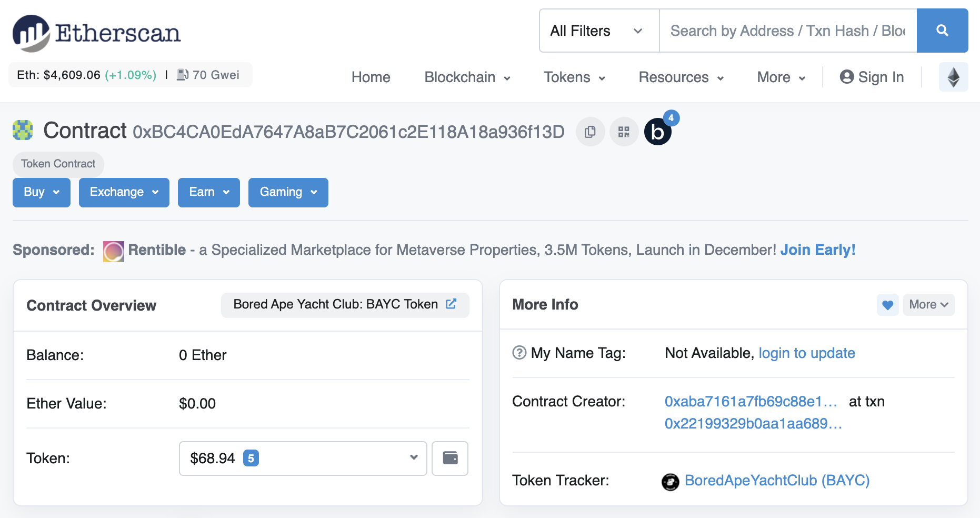
Task: Click the 70 Gwei gas text
Action: tap(216, 75)
